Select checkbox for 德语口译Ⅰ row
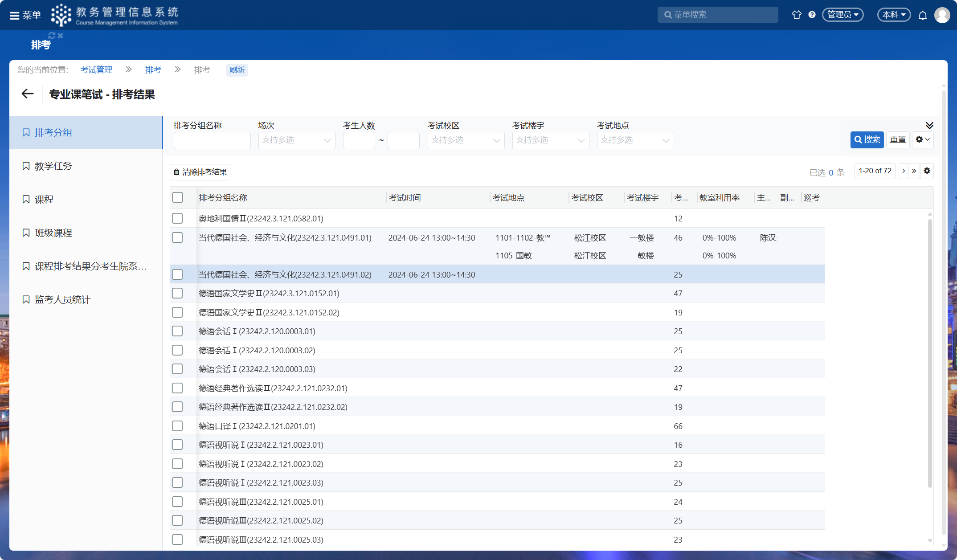957x560 pixels. (x=178, y=426)
